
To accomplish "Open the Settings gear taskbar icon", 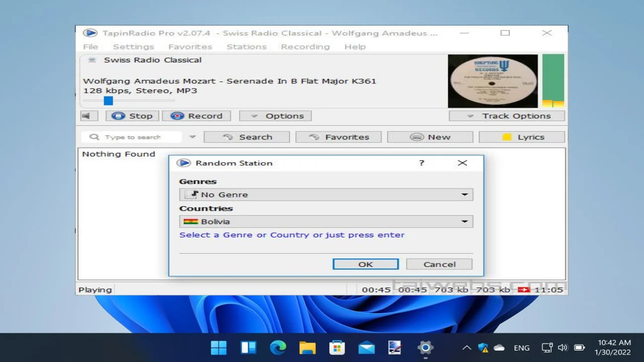I will click(425, 347).
